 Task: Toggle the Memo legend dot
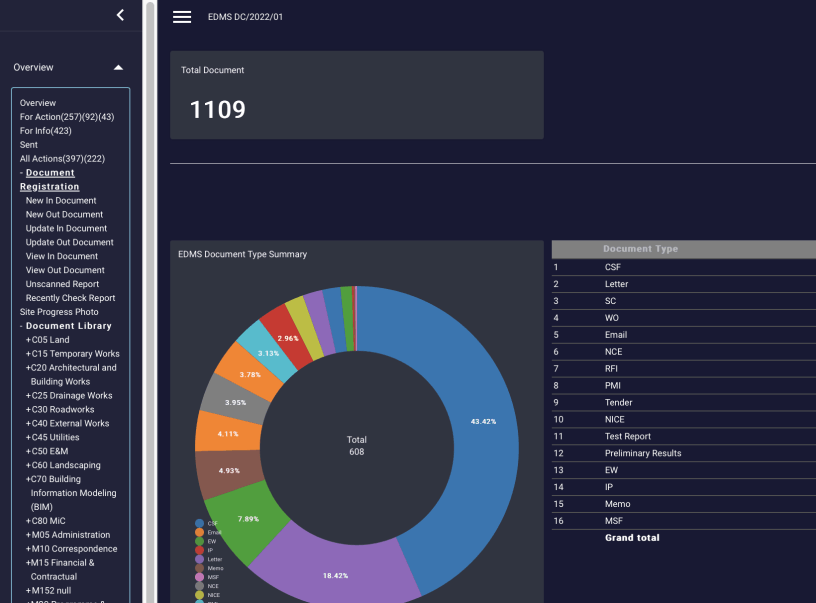tap(200, 568)
